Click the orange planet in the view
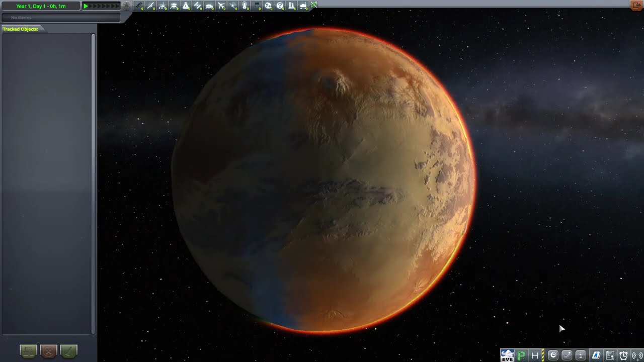 click(x=323, y=180)
